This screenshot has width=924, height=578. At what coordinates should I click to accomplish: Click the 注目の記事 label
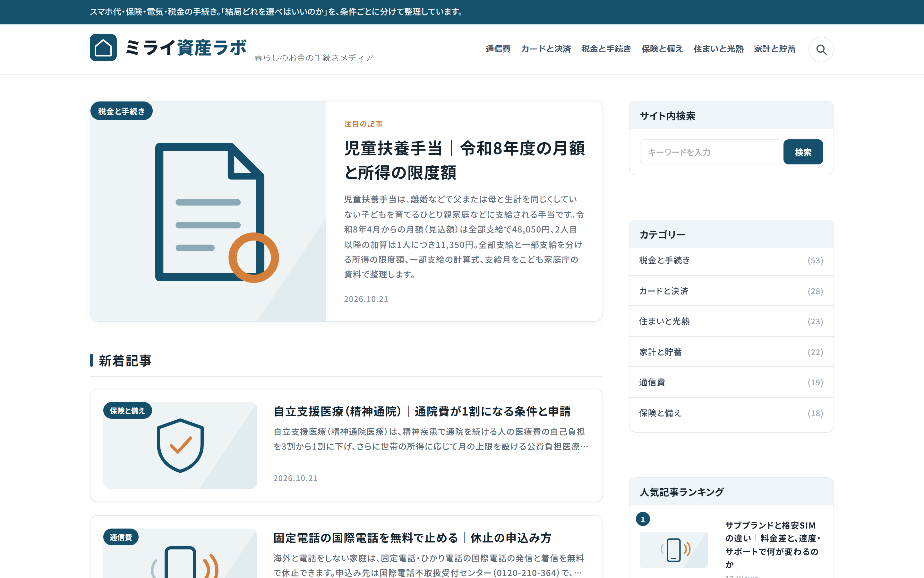tap(363, 124)
